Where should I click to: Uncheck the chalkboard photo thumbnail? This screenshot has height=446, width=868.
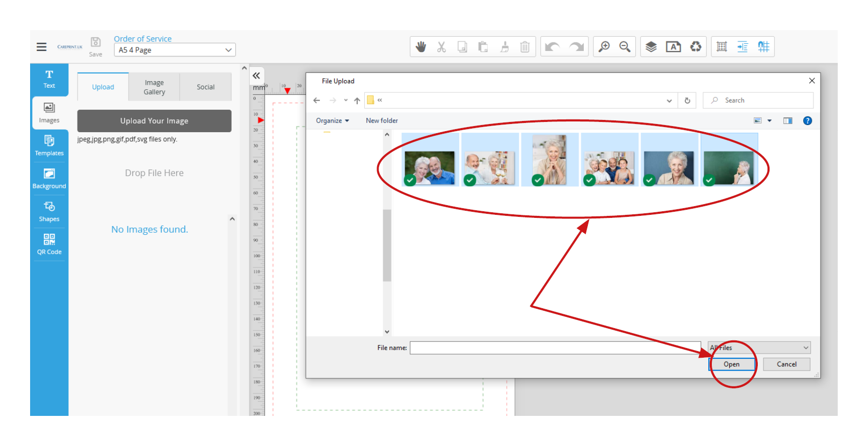[709, 180]
